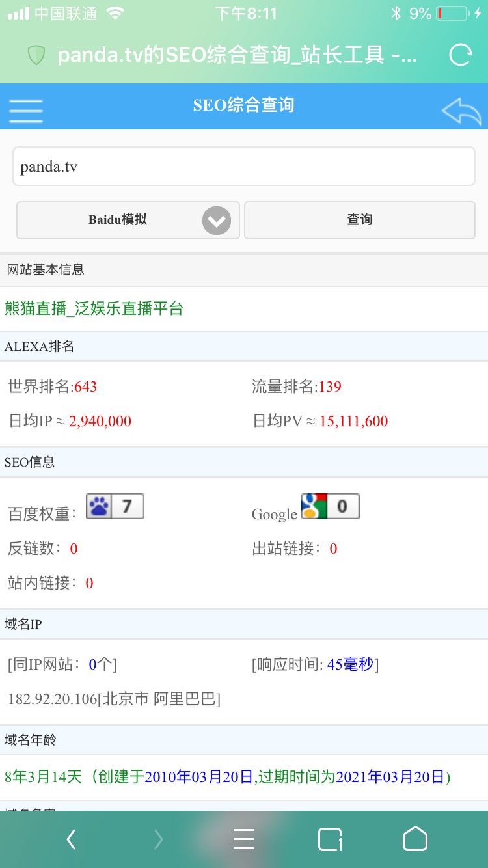Tap the domain age 8年3月14天 text

coord(44,776)
